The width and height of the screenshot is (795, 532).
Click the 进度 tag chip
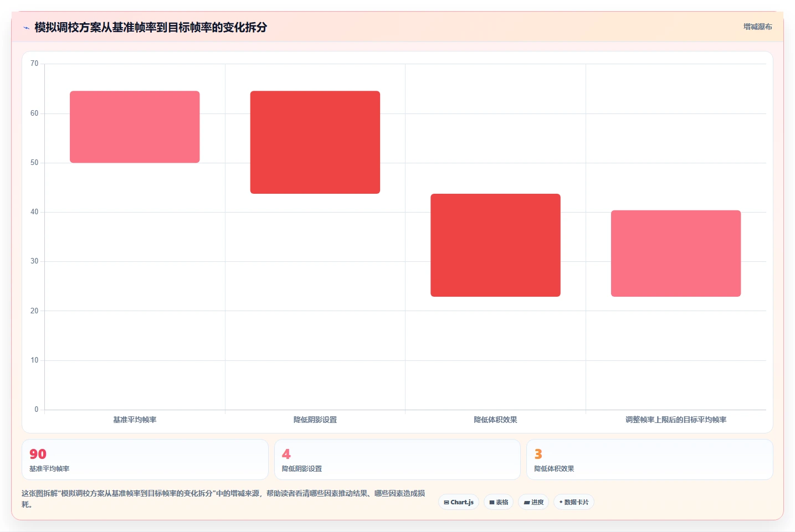[534, 502]
